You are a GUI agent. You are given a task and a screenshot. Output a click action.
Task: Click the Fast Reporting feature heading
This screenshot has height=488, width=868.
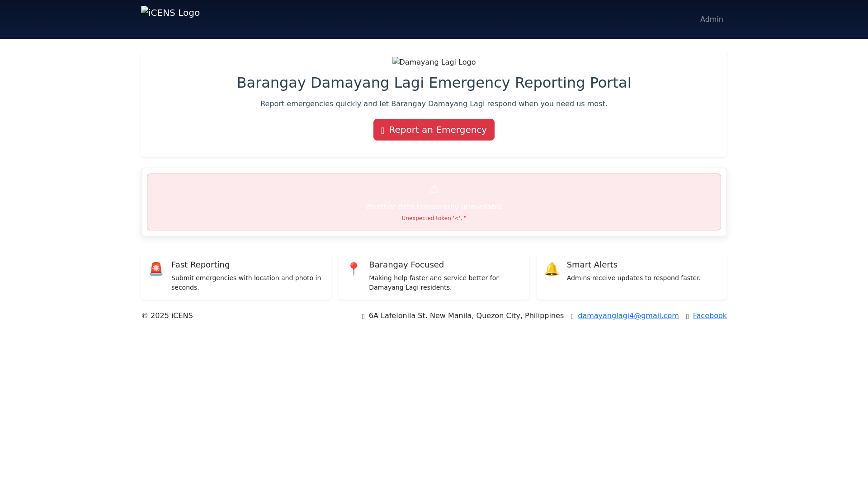(200, 265)
